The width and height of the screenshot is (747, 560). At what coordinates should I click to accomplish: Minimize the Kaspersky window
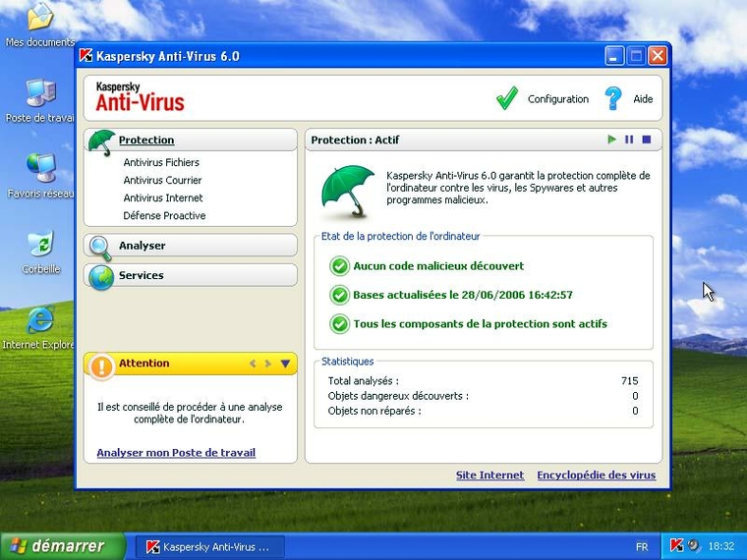pyautogui.click(x=613, y=56)
